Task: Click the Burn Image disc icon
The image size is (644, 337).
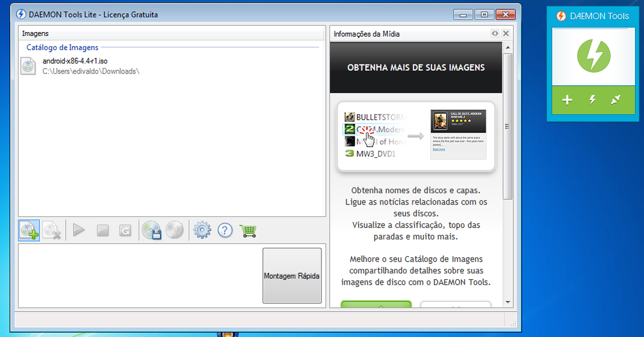Action: tap(175, 230)
